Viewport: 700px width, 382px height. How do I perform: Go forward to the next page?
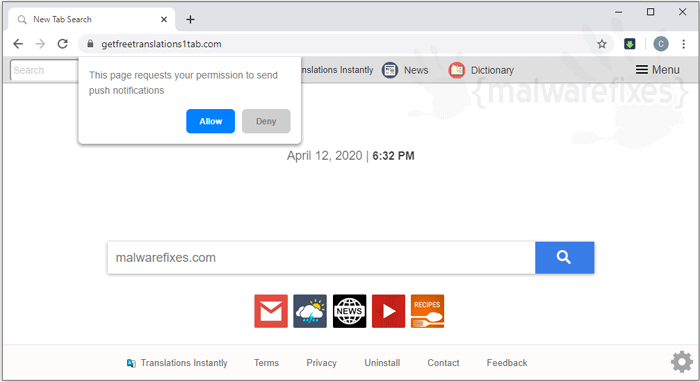(40, 44)
